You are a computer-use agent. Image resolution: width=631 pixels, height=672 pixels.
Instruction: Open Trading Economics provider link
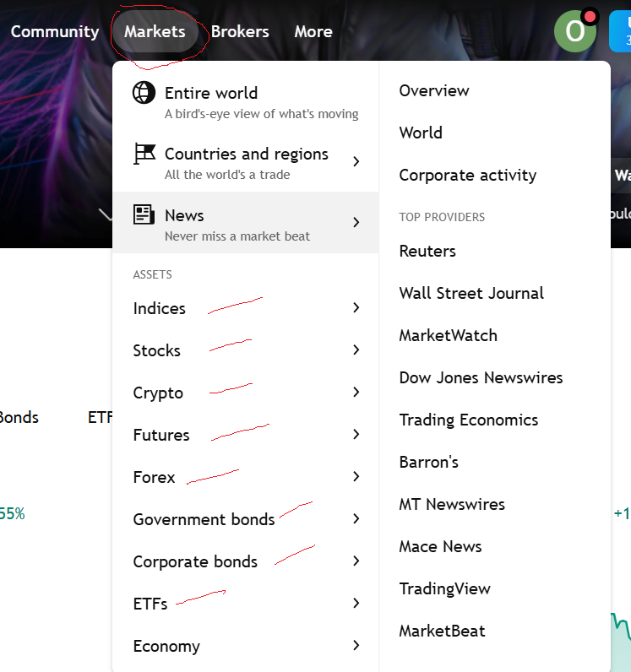[468, 420]
